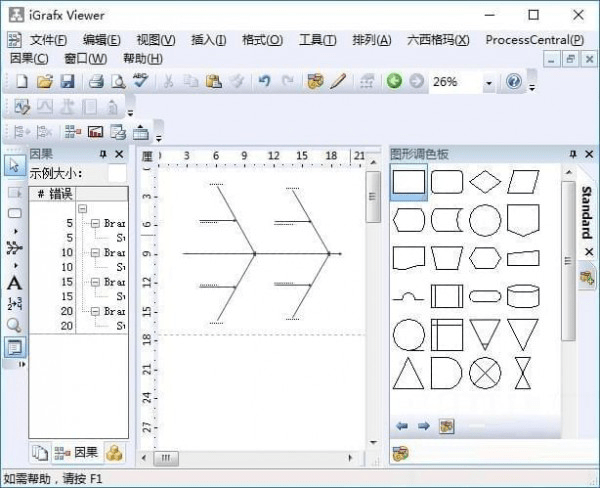Pick the cylinder database shape in palette
600x488 pixels.
point(523,296)
